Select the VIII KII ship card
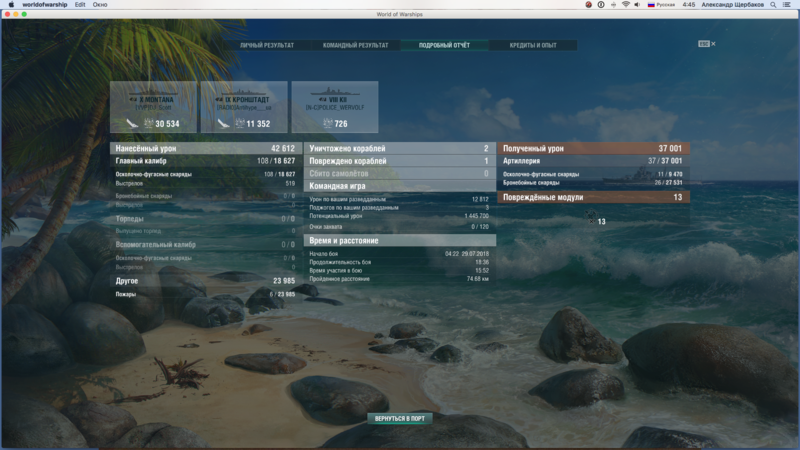The image size is (800, 450). click(335, 107)
